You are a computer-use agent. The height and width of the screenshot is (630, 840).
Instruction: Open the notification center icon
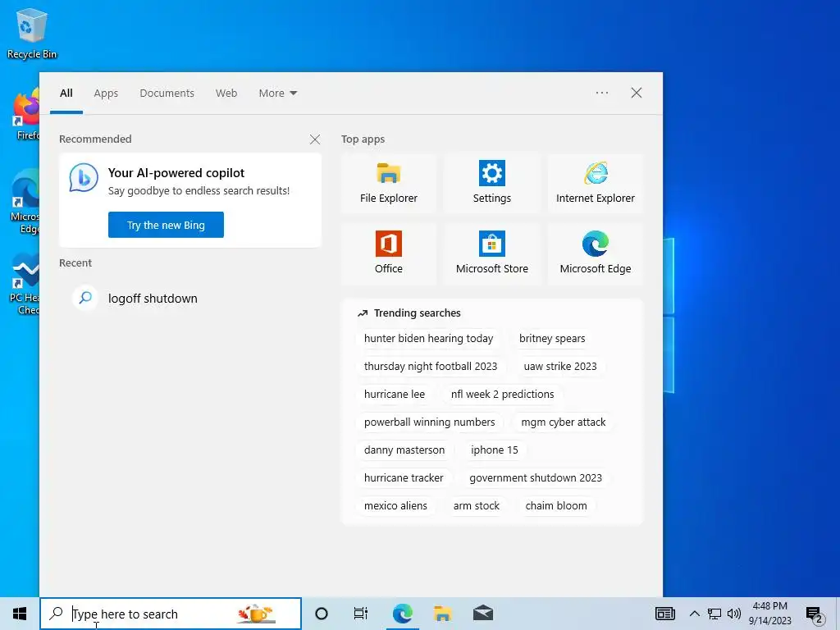coord(815,614)
